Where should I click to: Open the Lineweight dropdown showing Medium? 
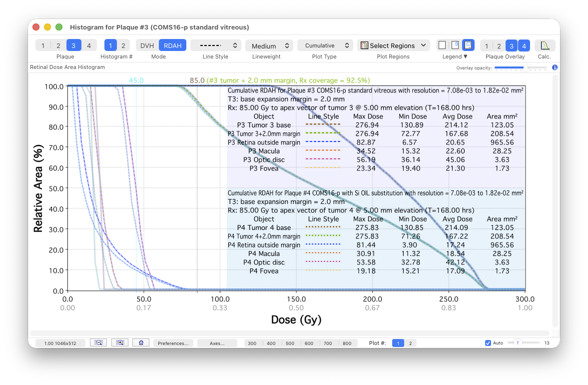point(269,45)
